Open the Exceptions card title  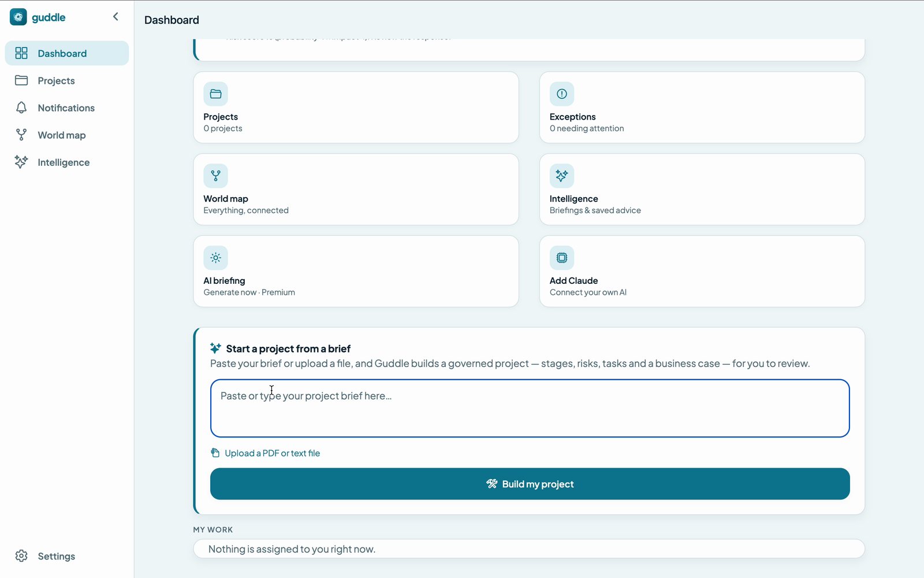(x=572, y=117)
